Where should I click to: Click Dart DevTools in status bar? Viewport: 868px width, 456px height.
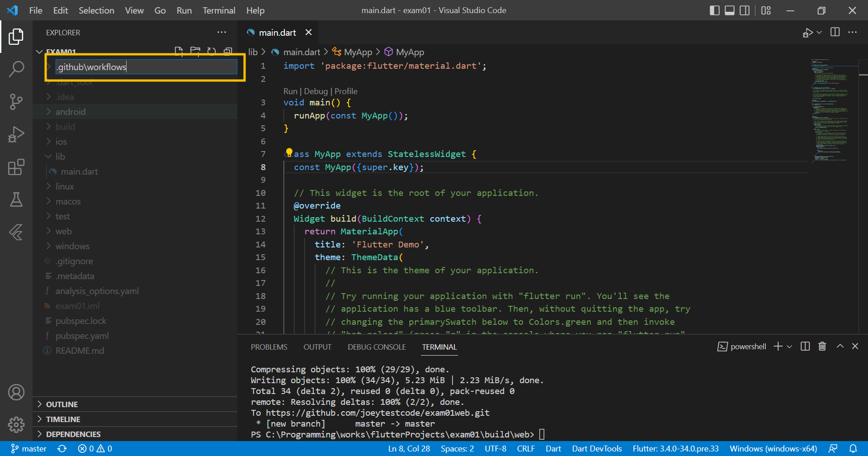pos(597,448)
